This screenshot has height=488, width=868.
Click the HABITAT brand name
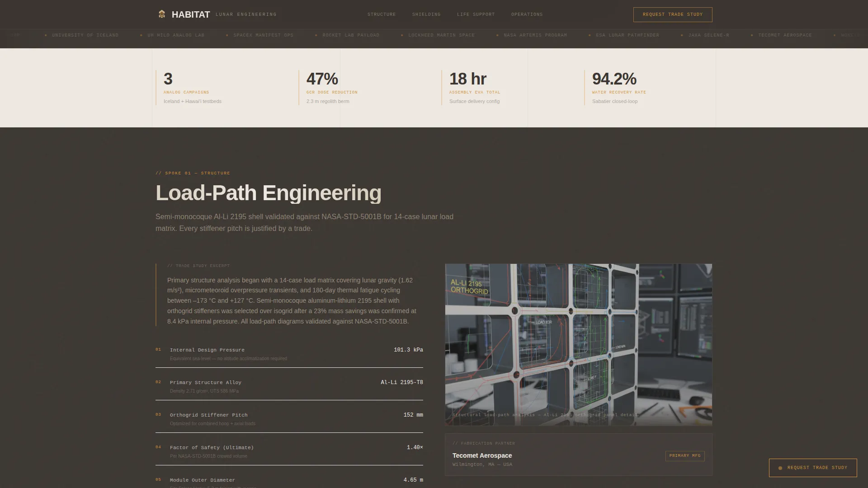click(x=191, y=14)
